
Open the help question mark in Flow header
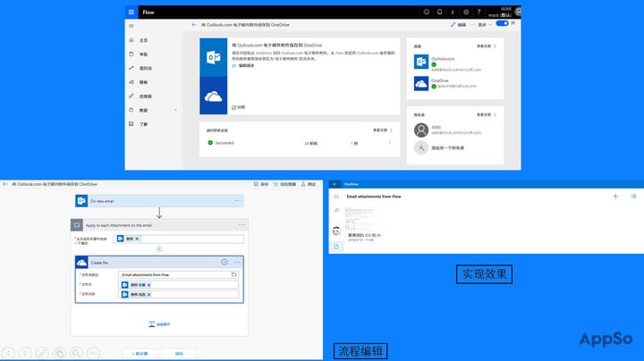(x=479, y=12)
